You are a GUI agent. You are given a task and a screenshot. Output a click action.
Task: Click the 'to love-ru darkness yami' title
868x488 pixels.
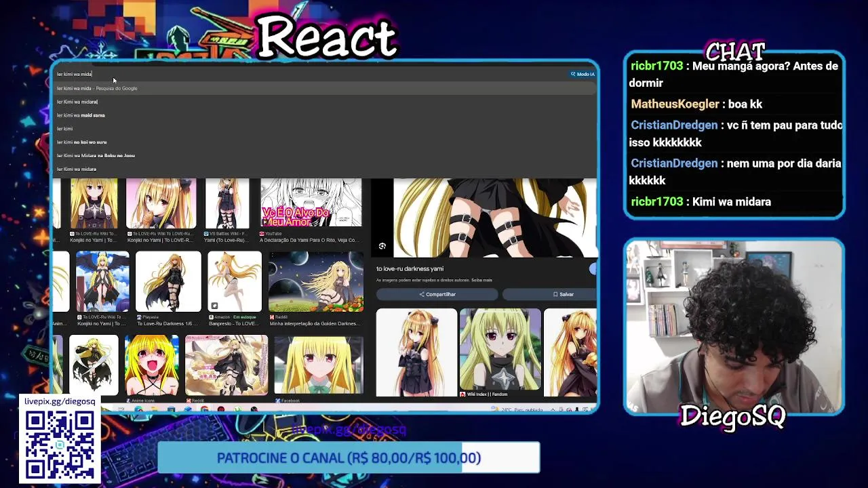(410, 268)
